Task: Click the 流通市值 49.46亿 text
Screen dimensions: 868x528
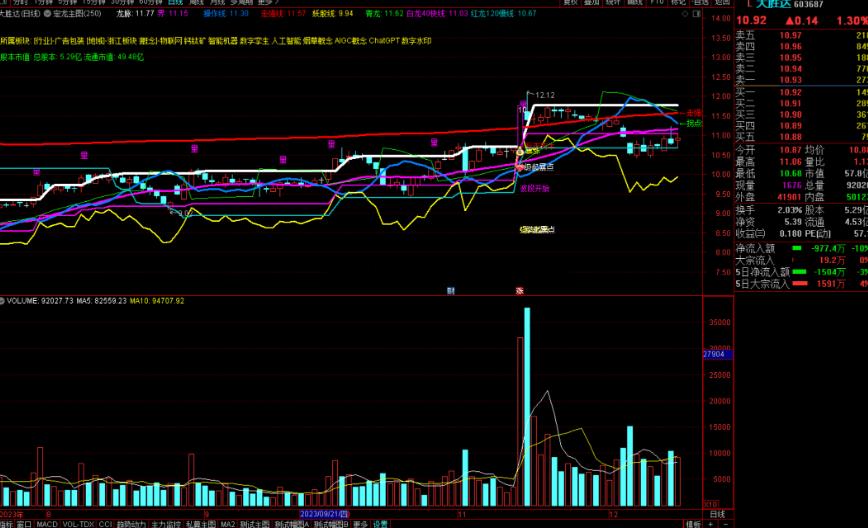Action: coord(113,57)
